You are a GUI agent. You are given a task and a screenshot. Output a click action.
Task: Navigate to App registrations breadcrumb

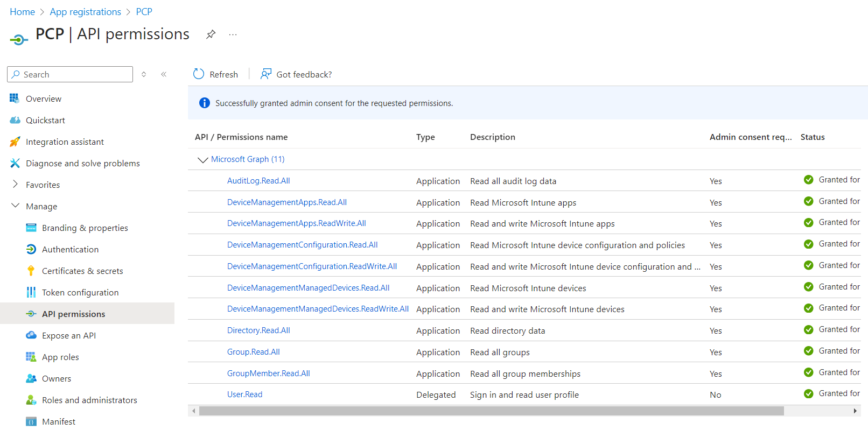click(85, 12)
